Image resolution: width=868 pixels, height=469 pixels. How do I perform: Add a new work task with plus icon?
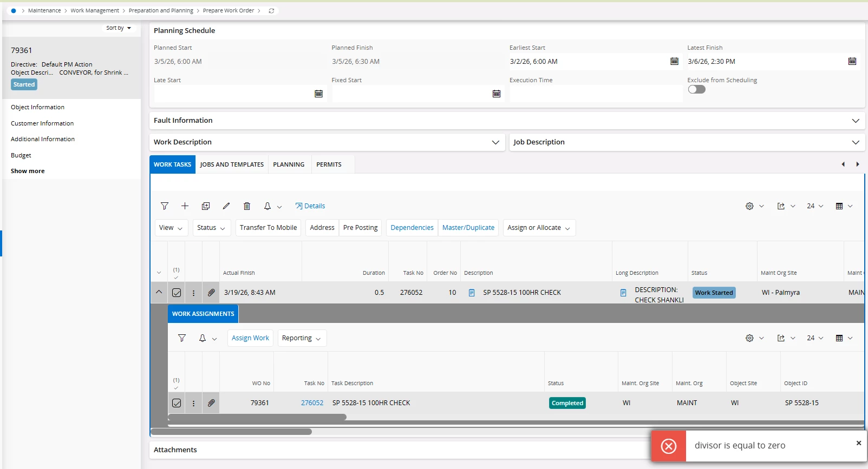pos(185,206)
